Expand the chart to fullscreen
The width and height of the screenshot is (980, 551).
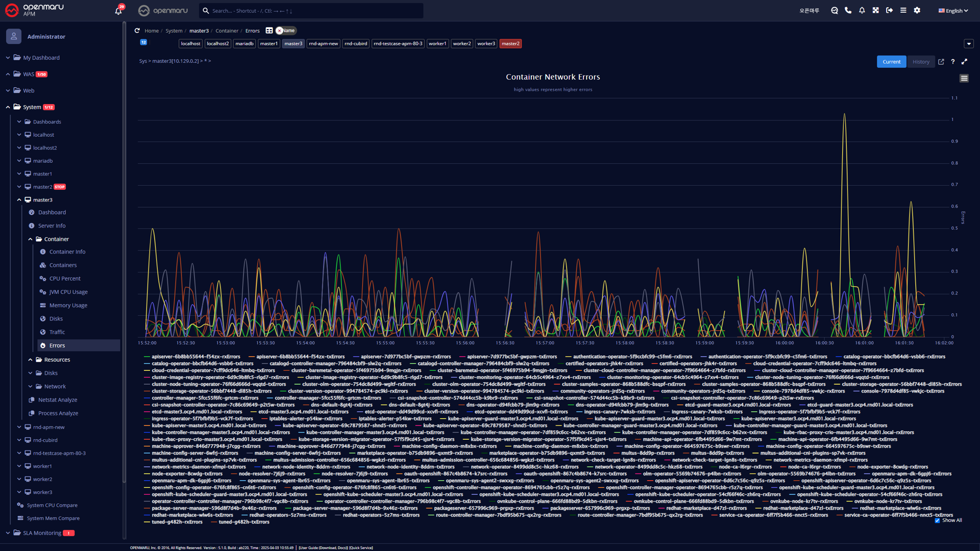click(964, 62)
